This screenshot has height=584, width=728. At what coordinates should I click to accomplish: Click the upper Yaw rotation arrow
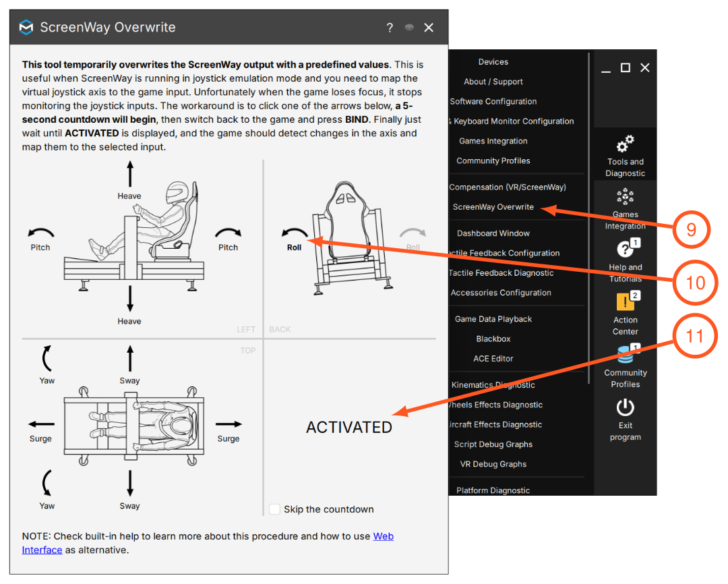(47, 358)
